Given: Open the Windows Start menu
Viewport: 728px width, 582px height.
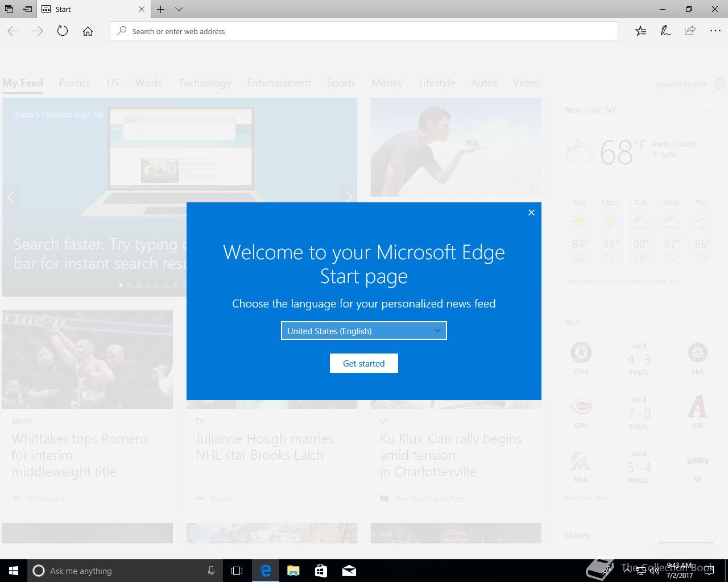Looking at the screenshot, I should pos(14,571).
